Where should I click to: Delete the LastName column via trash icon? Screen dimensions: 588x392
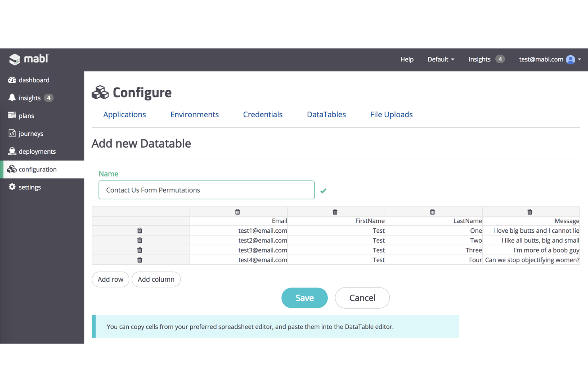pyautogui.click(x=432, y=212)
